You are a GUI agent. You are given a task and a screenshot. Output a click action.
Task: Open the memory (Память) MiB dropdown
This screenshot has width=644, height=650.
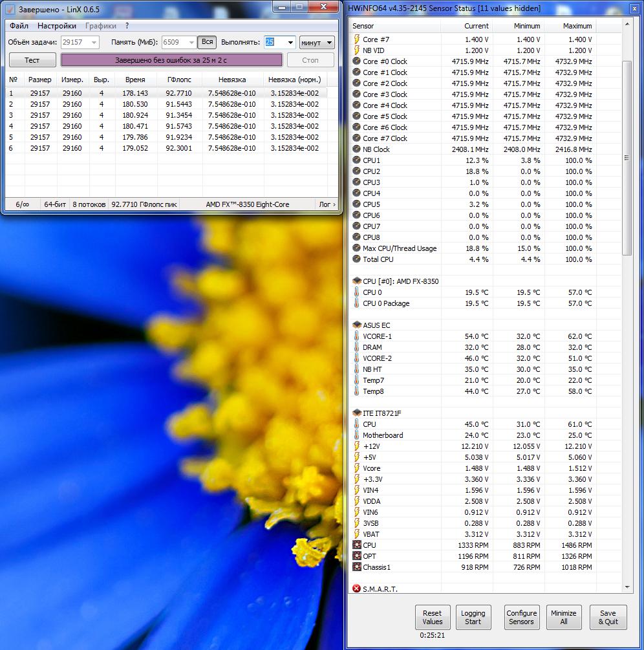[191, 42]
